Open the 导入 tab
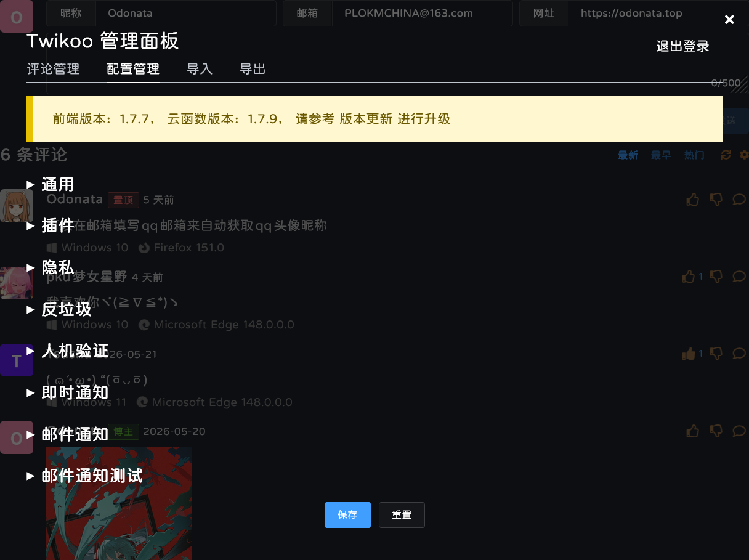This screenshot has width=749, height=560. (200, 69)
